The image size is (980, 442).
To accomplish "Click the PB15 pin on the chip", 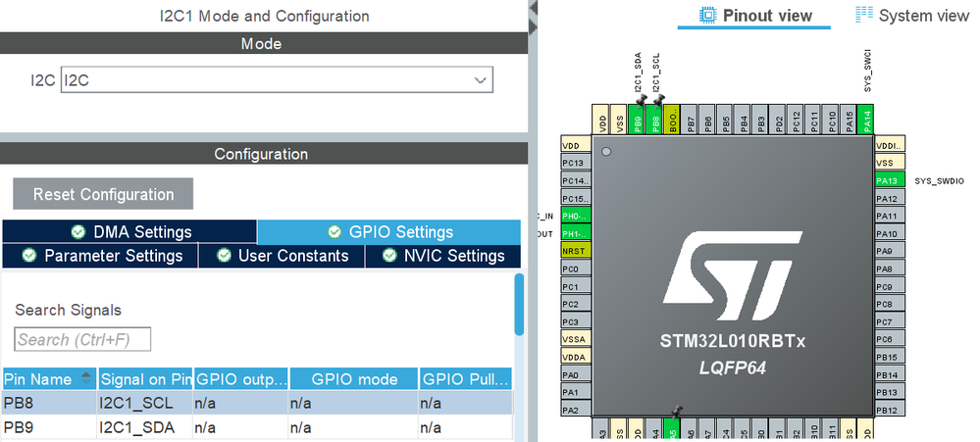I will point(890,357).
